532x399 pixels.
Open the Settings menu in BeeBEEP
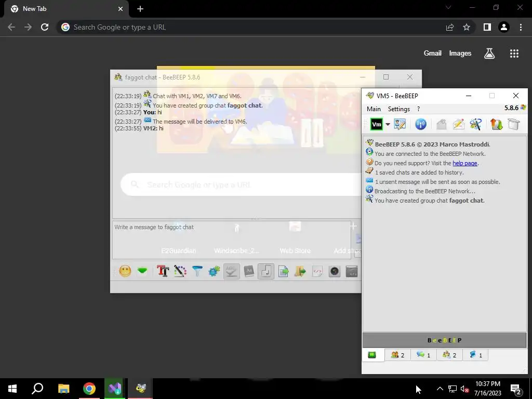[398, 109]
